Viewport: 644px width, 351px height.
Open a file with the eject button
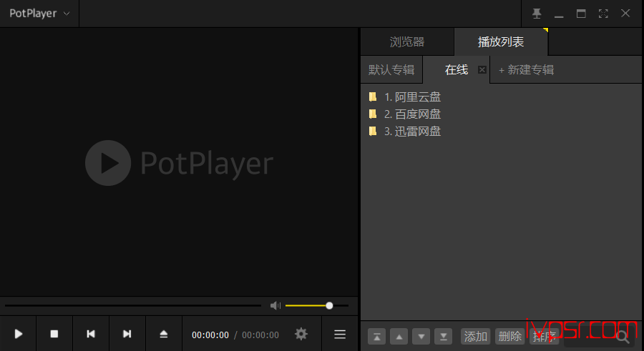coord(163,334)
